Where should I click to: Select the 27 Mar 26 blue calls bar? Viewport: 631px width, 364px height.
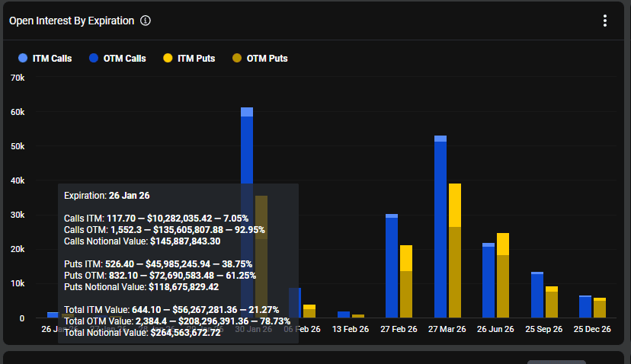pos(440,228)
